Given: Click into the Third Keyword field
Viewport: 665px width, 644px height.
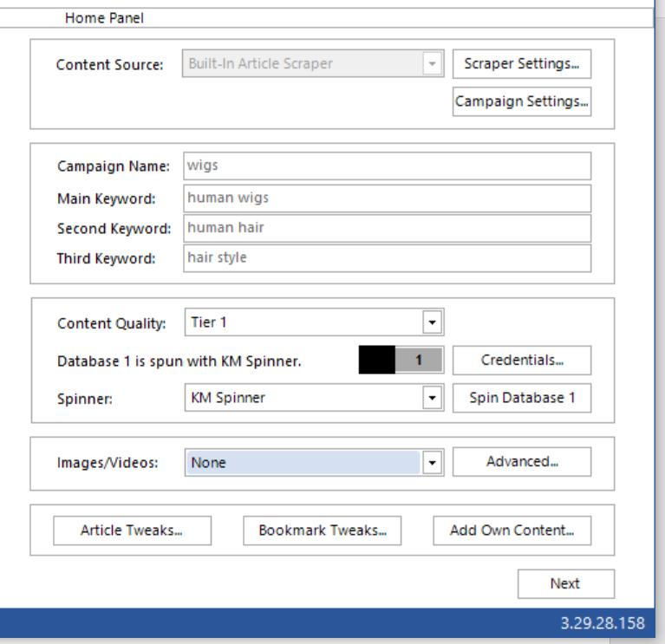Looking at the screenshot, I should [x=386, y=257].
